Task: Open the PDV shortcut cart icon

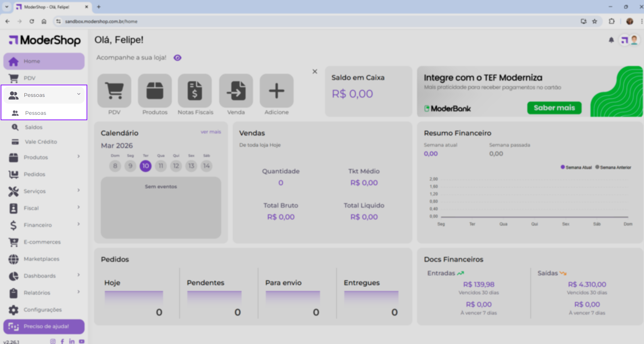Action: point(114,91)
